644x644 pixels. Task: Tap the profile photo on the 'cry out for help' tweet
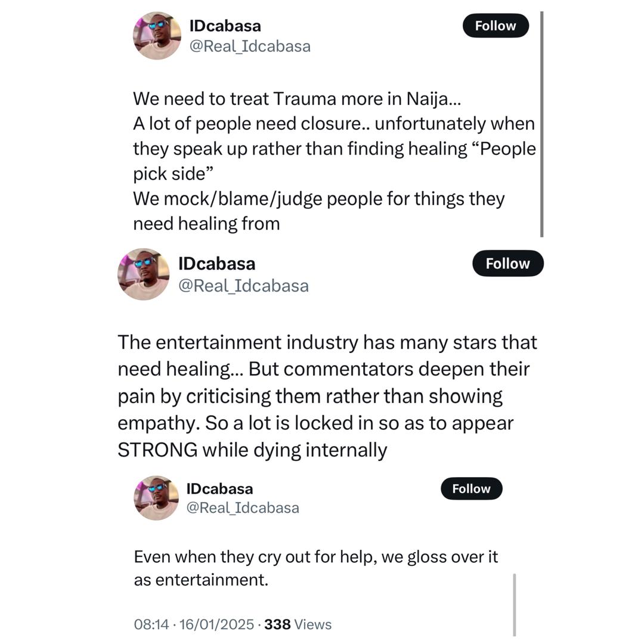(156, 498)
